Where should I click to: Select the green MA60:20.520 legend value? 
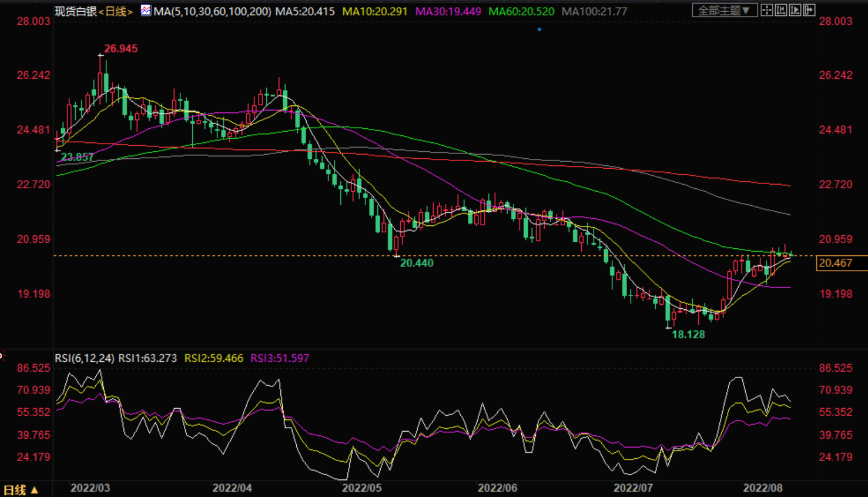(521, 11)
